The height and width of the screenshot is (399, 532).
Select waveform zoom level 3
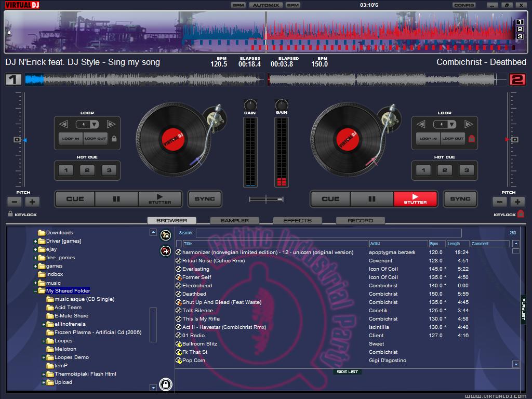(x=520, y=36)
